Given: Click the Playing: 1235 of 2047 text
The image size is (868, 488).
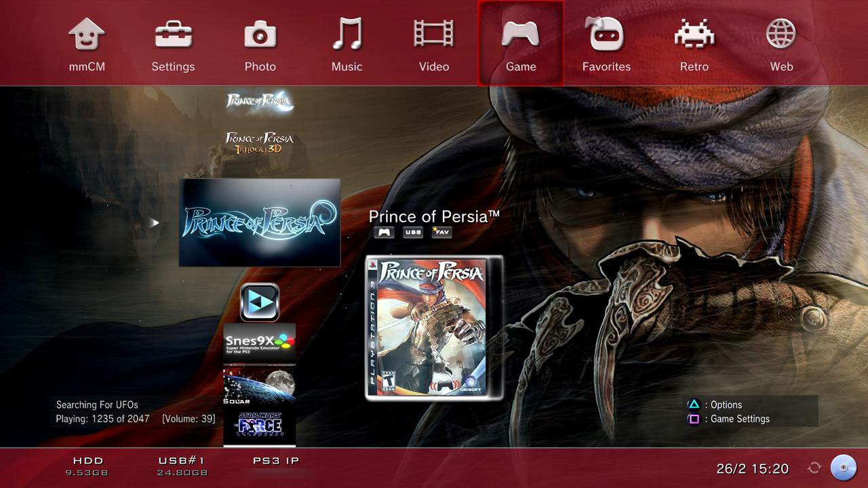Looking at the screenshot, I should [102, 419].
